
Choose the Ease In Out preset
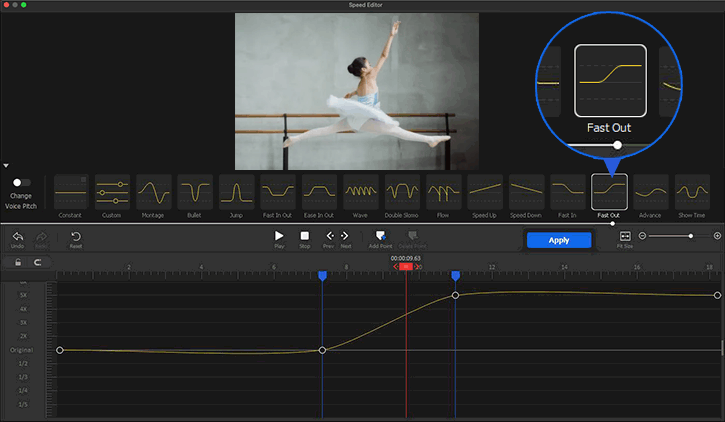[x=319, y=191]
